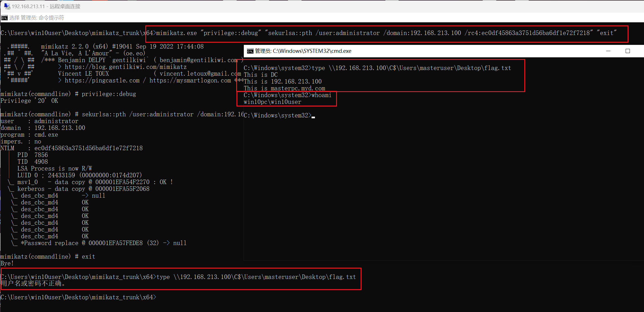Click the This is masterpc.myd.com line
644x312 pixels.
tap(284, 88)
